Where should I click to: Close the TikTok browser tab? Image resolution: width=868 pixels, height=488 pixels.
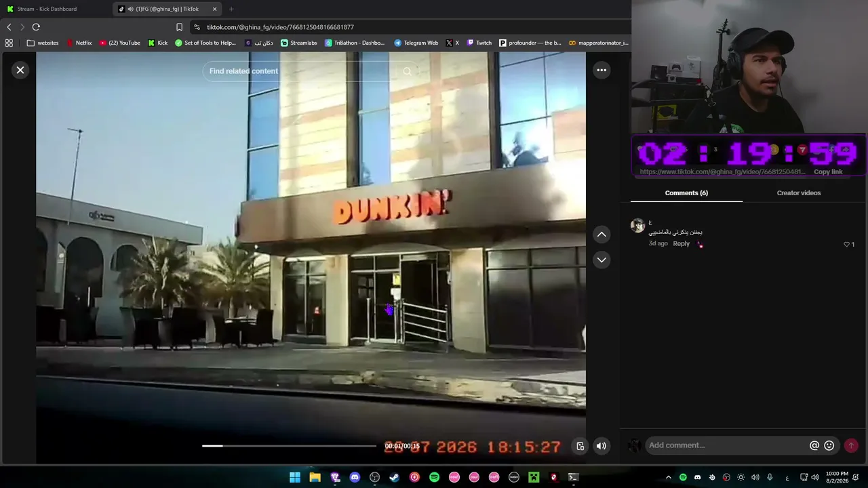tap(215, 9)
